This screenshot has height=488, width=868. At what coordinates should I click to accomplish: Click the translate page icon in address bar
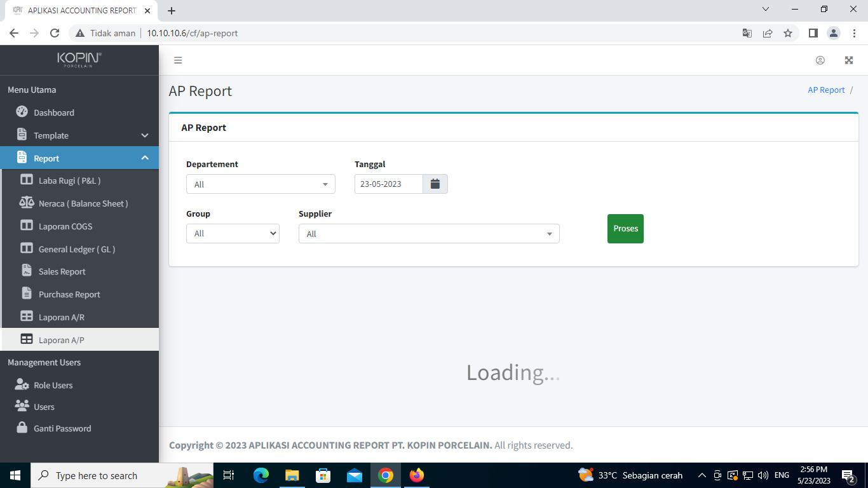(747, 33)
